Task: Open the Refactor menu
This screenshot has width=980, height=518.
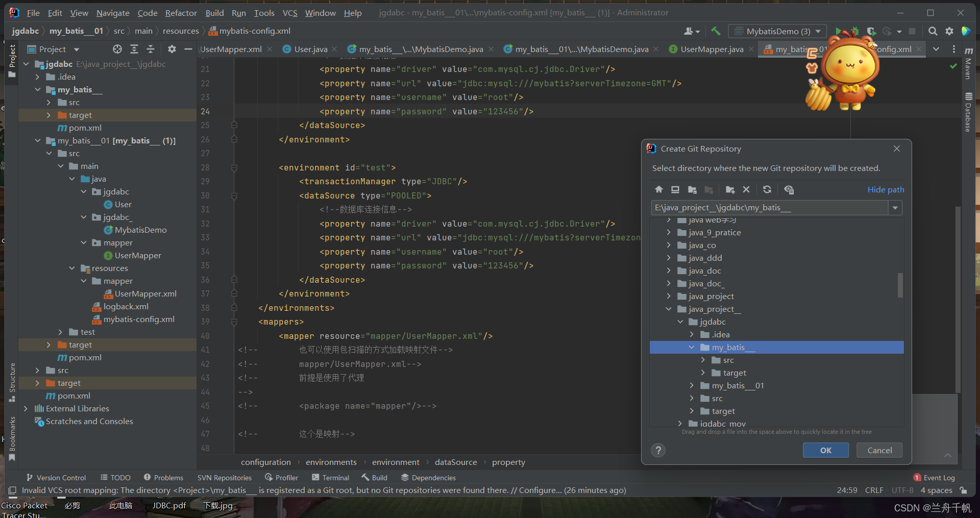Action: pyautogui.click(x=181, y=13)
